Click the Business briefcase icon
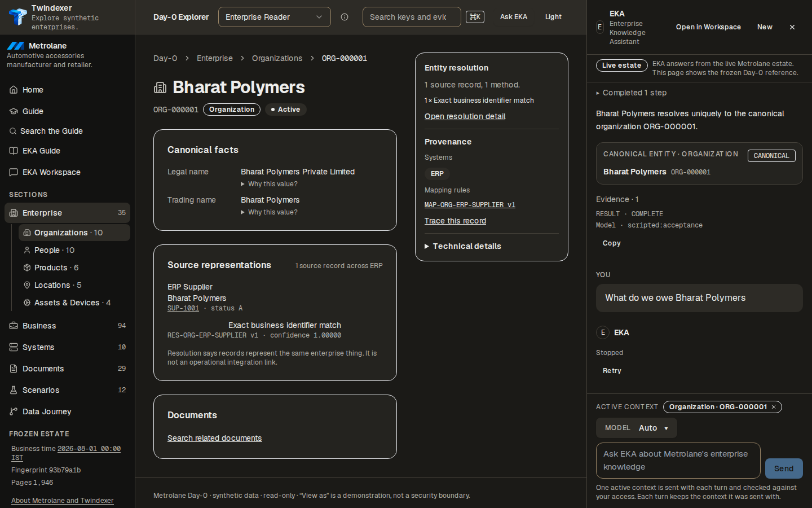This screenshot has width=812, height=508. [14, 326]
